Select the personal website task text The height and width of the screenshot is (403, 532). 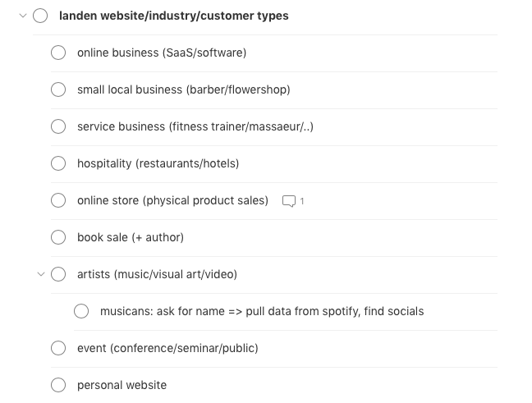[x=122, y=385]
